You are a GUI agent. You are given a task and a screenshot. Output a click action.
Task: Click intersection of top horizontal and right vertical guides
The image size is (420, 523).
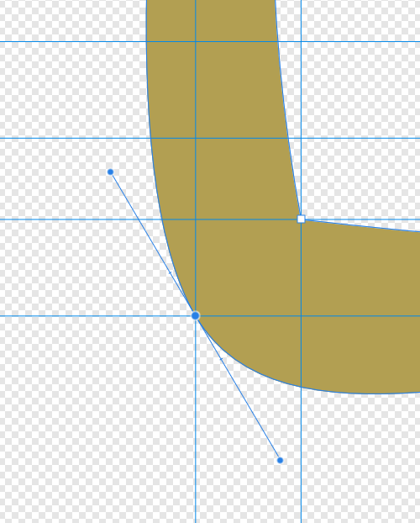point(302,42)
